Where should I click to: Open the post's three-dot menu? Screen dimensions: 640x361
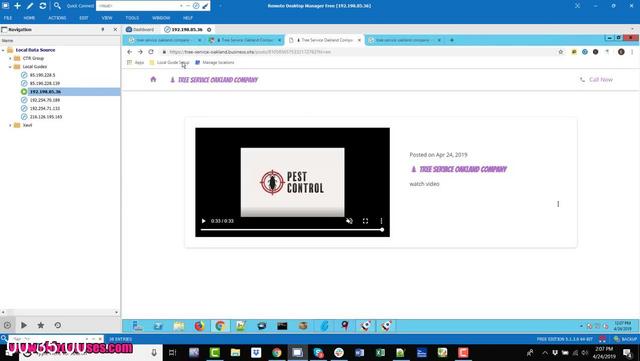click(558, 204)
